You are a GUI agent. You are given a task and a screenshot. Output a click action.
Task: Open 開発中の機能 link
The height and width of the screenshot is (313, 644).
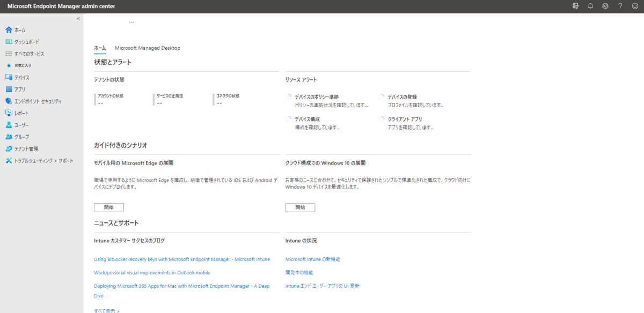point(299,273)
